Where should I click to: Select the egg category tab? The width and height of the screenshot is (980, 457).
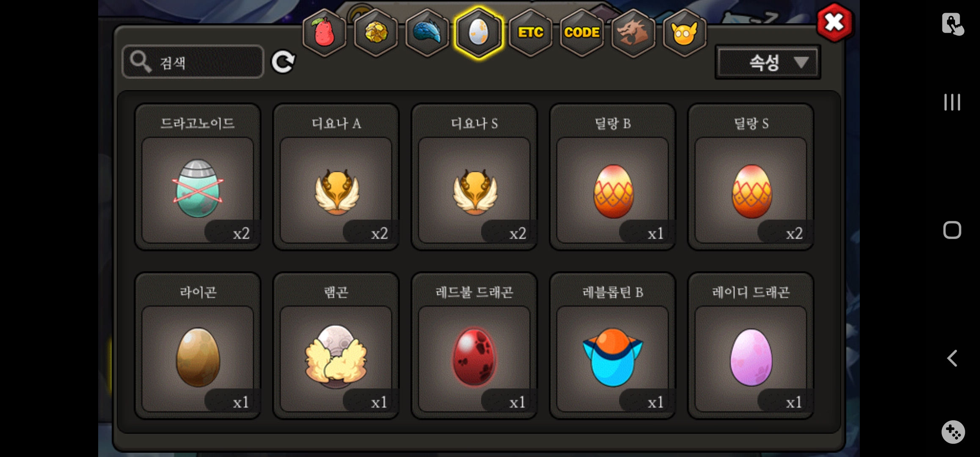pos(479,33)
